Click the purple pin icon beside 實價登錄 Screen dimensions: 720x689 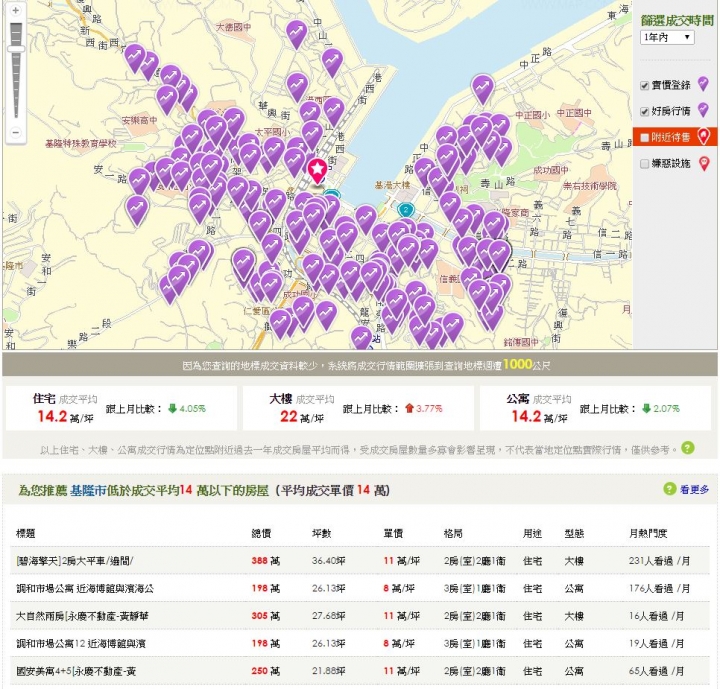[x=703, y=84]
